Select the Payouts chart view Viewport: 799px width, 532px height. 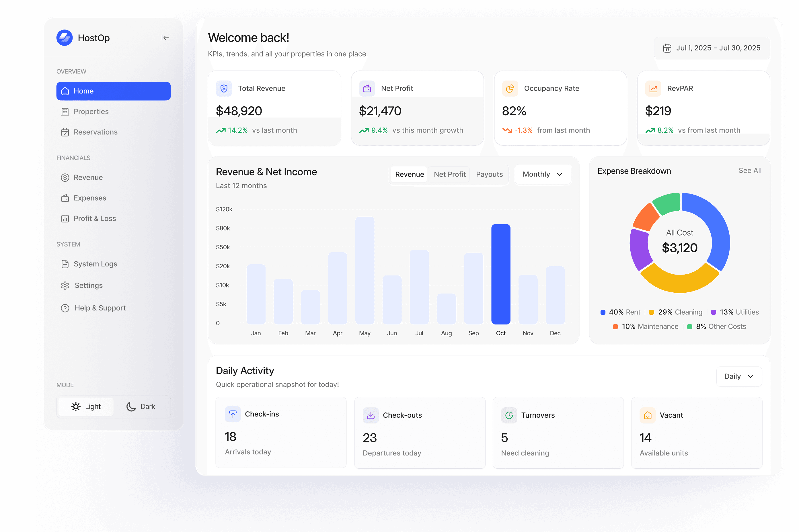(x=489, y=174)
